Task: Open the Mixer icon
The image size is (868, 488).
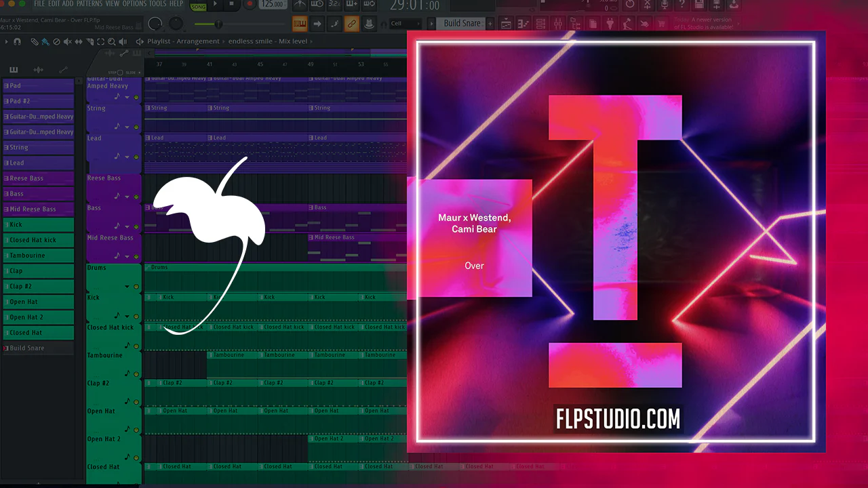Action: coord(557,24)
